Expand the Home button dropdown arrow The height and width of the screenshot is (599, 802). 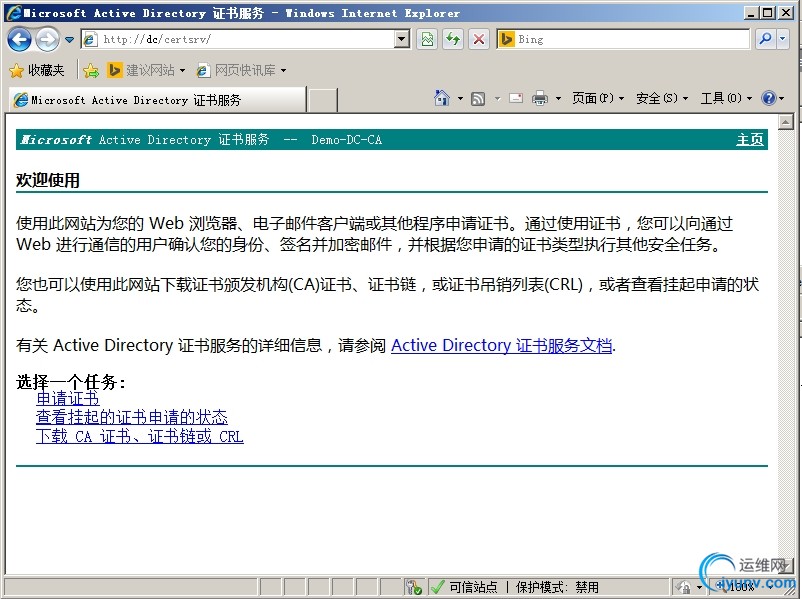pos(460,98)
